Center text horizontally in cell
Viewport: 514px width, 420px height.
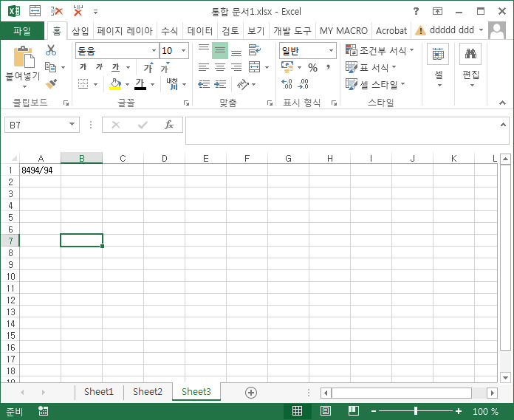[220, 67]
